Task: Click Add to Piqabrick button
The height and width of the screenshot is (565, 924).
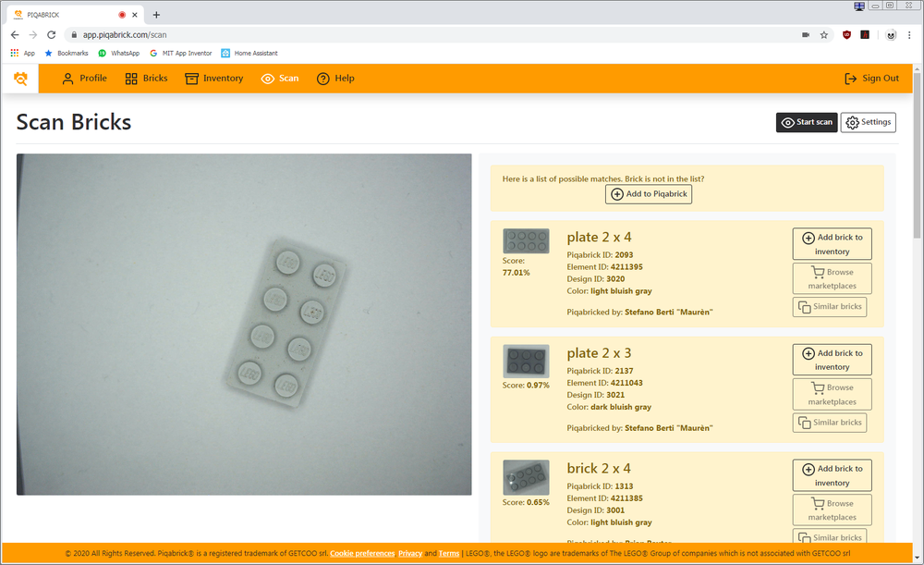Action: click(649, 194)
